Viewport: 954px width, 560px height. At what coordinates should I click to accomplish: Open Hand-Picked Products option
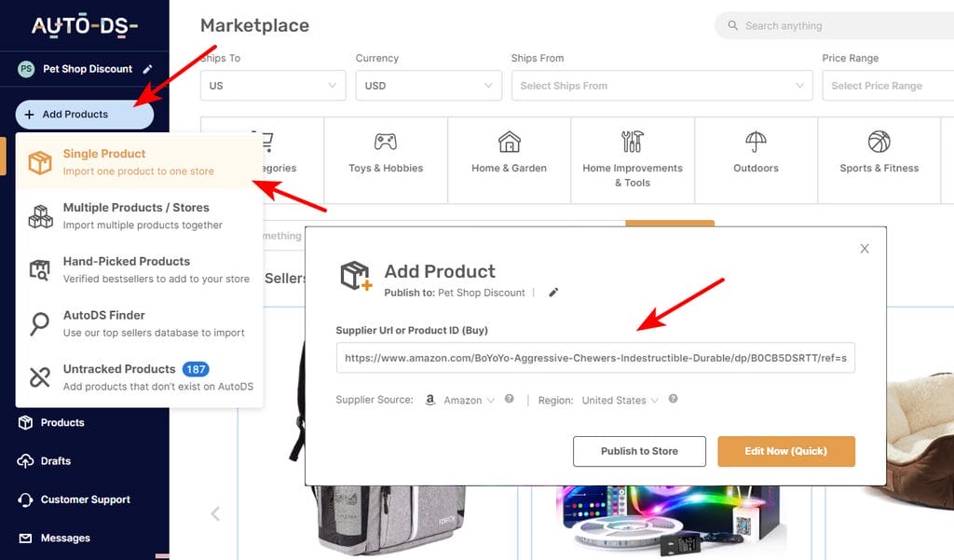click(x=139, y=269)
